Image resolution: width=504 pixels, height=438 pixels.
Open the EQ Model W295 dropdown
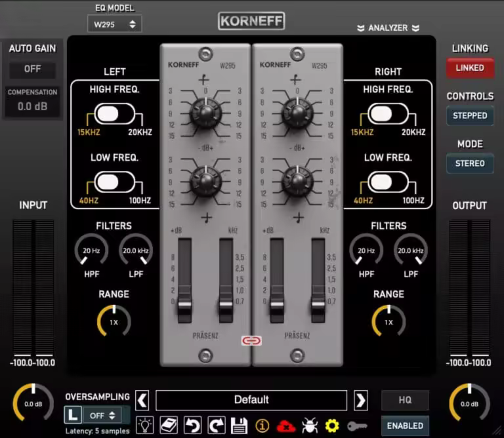click(114, 24)
